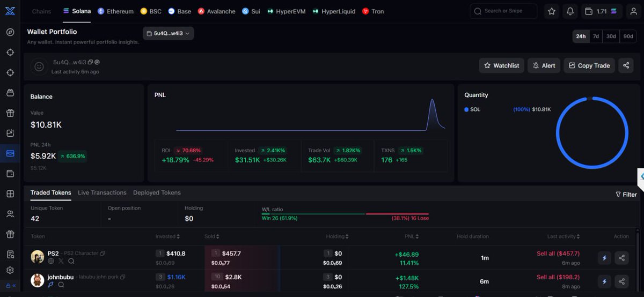Screen dimensions: 644x297
Task: Copy wallet address 5u4Q...w4i3 via copy icon
Action: (90, 62)
